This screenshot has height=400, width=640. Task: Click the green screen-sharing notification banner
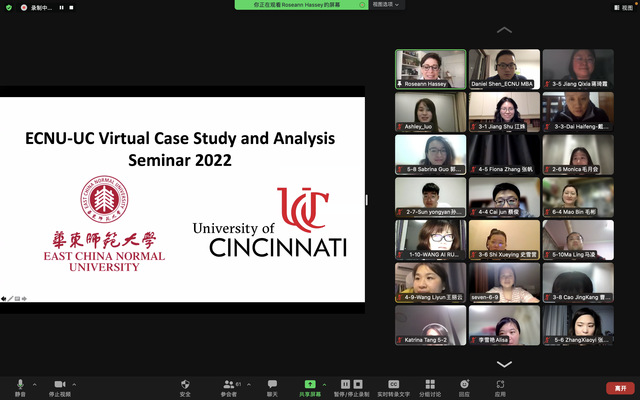pyautogui.click(x=301, y=5)
